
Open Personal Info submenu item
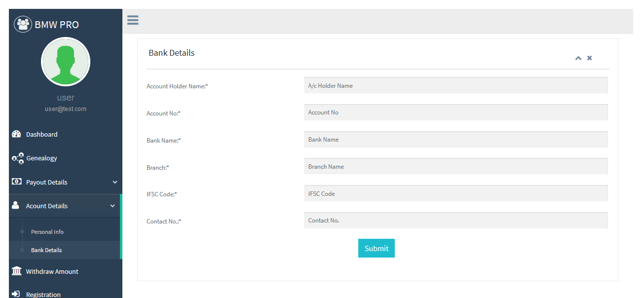point(47,232)
